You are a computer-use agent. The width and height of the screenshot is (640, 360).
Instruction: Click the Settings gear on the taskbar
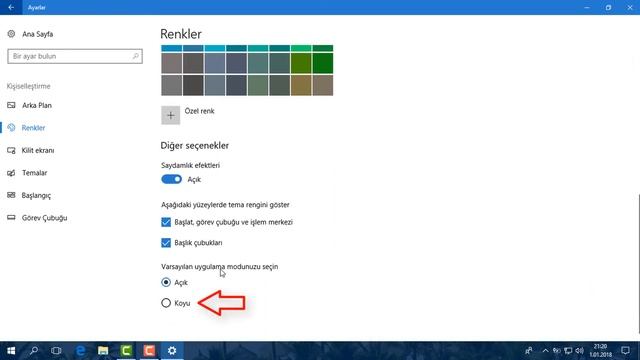pyautogui.click(x=172, y=351)
